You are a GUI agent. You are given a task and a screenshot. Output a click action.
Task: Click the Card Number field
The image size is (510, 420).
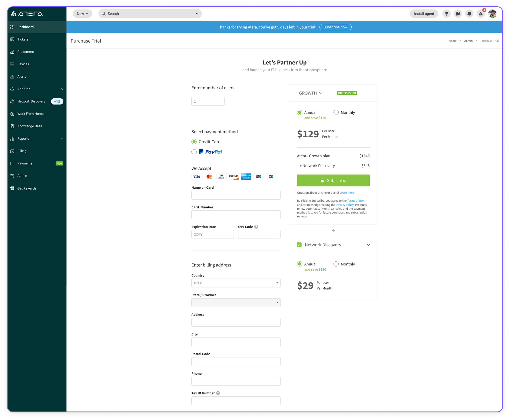[236, 215]
